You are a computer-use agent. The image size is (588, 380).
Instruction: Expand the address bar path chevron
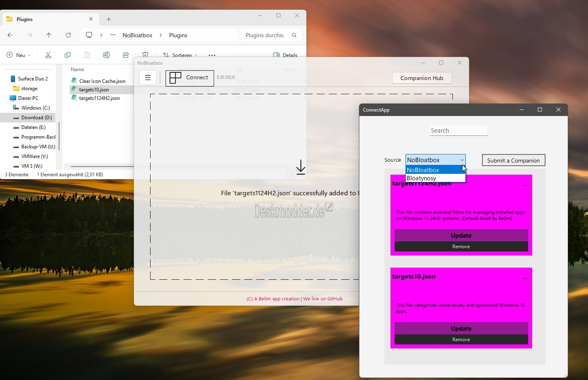coord(101,35)
